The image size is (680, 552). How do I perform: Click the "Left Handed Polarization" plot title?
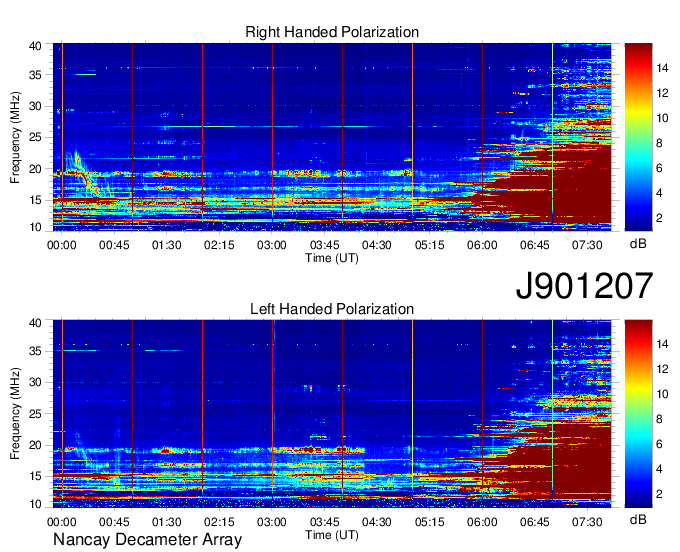point(332,309)
